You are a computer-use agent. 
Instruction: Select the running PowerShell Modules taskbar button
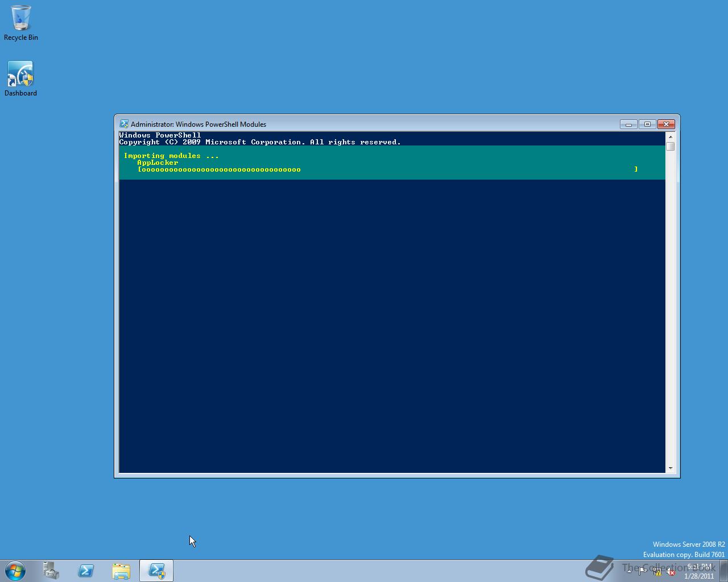pos(156,571)
